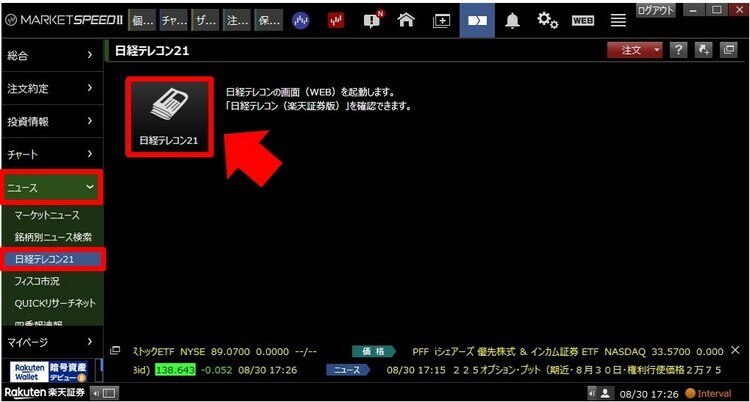This screenshot has height=402, width=750.
Task: Collapse the ニュース sidebar section
Action: click(x=52, y=188)
